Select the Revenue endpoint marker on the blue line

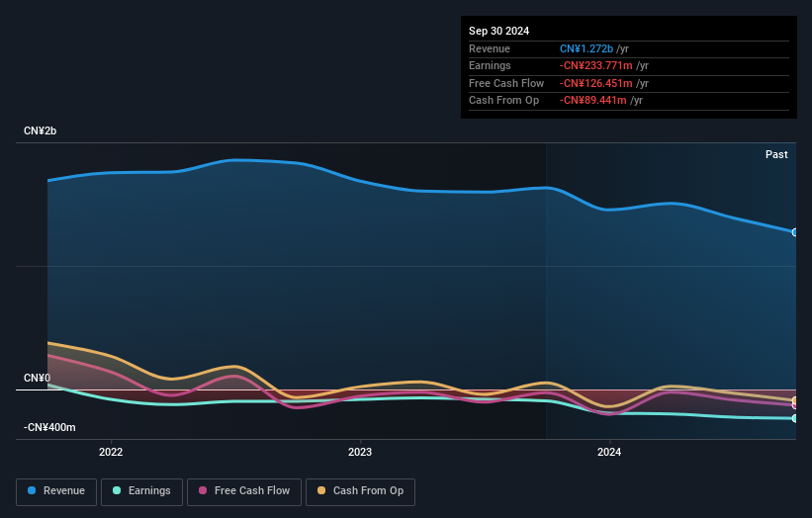795,232
